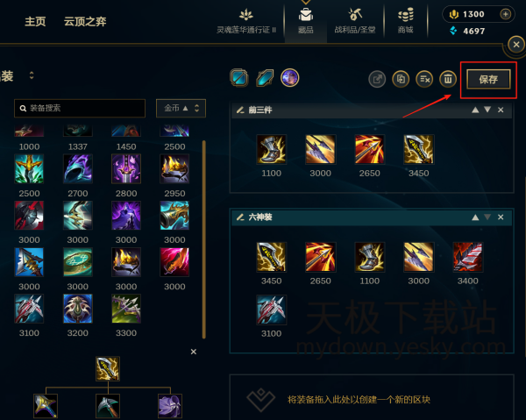Select the Howling Abyss map icon
Viewport: 526px width, 420px height.
(265, 78)
